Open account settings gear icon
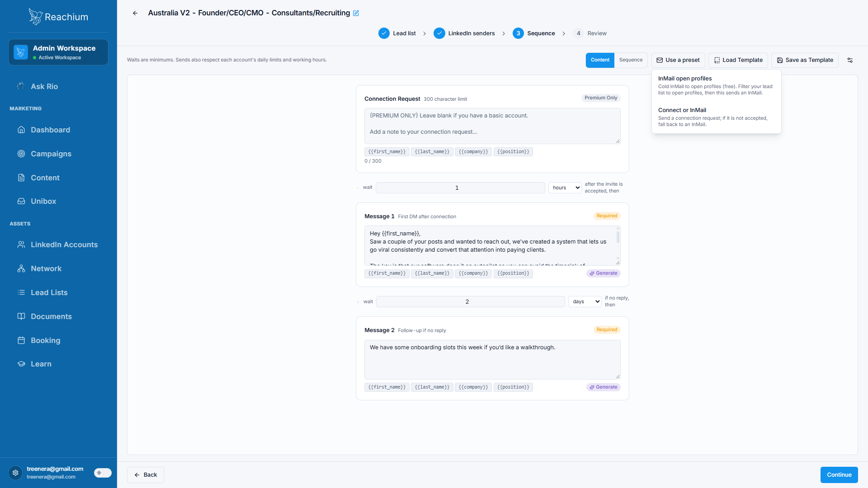This screenshot has height=488, width=868. (15, 473)
